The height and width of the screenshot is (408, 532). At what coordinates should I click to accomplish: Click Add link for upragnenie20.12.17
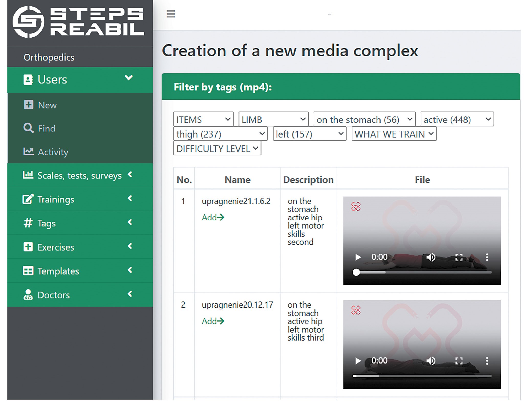(213, 321)
